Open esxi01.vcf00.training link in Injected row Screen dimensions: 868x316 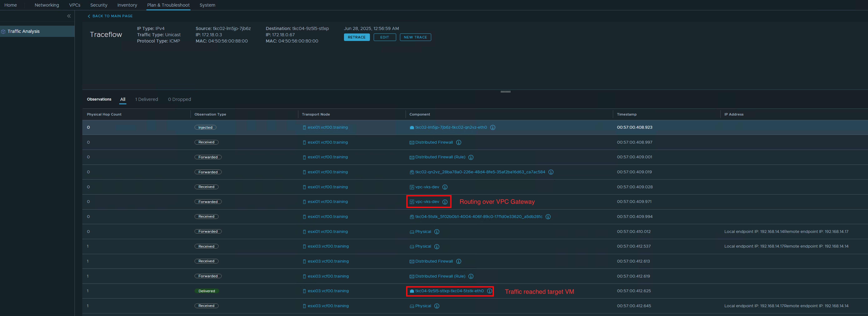[x=328, y=128]
